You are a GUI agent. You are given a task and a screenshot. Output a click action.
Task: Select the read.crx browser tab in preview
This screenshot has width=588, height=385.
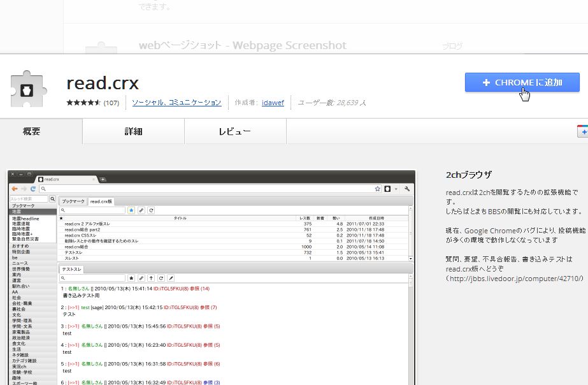[67, 179]
